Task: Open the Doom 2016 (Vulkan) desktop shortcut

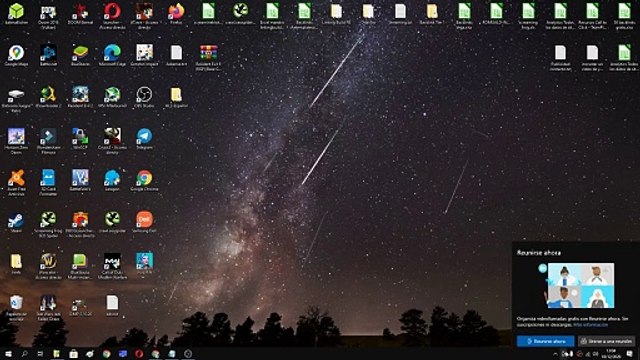Action: tap(48, 15)
